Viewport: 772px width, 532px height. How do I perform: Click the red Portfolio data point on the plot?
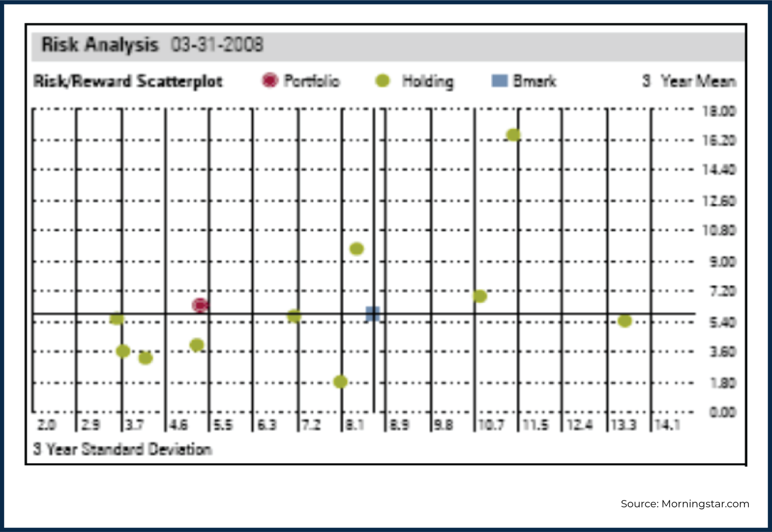200,305
